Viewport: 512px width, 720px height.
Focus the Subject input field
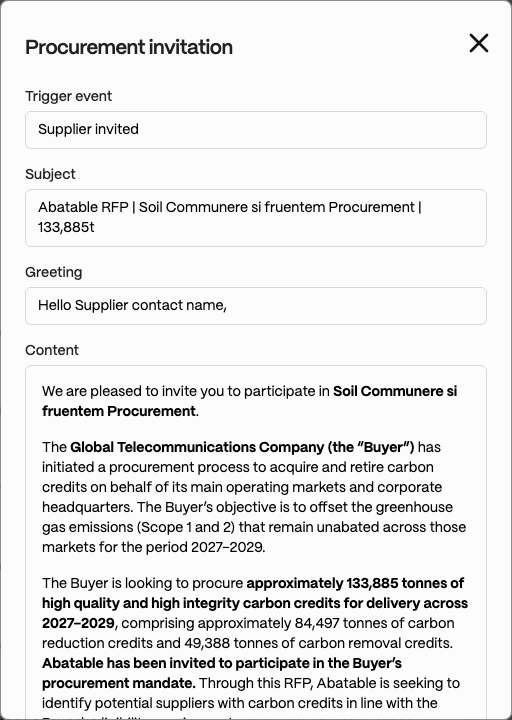[x=256, y=218]
